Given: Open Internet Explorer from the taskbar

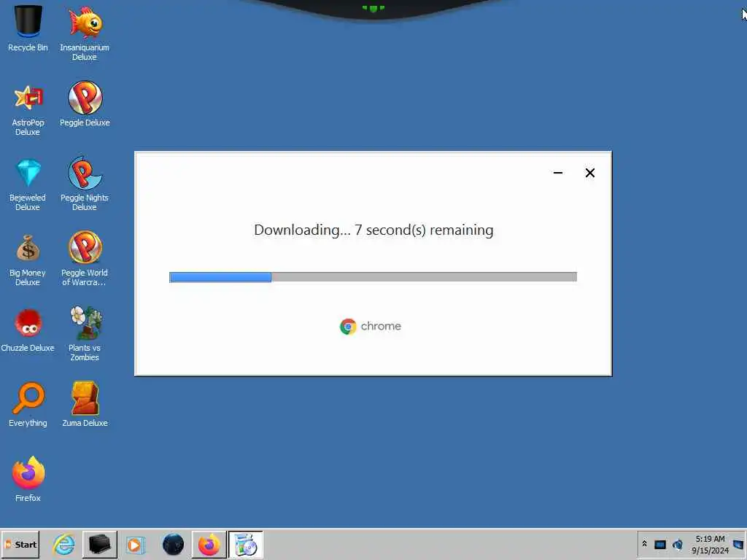Looking at the screenshot, I should tap(64, 544).
